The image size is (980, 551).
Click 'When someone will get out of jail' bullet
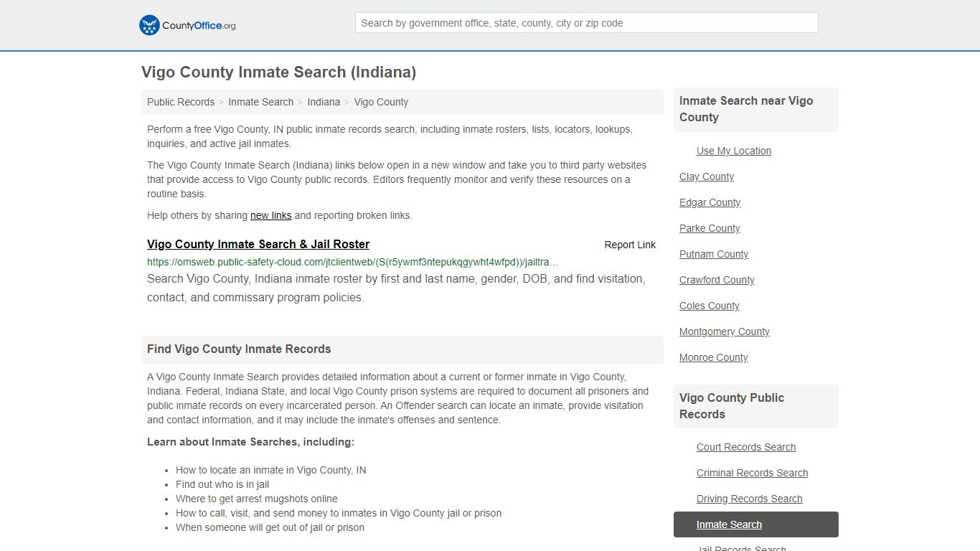[270, 527]
